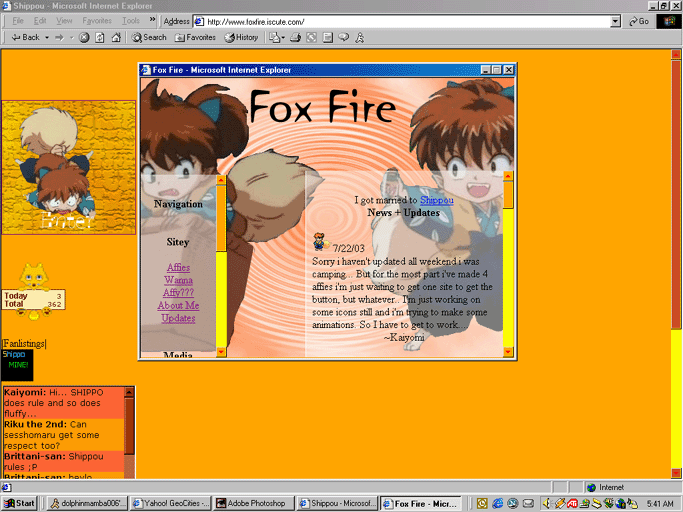Open the File menu
Image resolution: width=683 pixels, height=512 pixels.
18,21
